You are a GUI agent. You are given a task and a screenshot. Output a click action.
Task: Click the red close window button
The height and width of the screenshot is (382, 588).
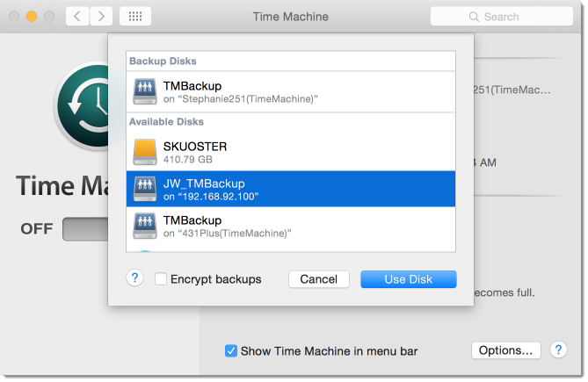coord(14,17)
